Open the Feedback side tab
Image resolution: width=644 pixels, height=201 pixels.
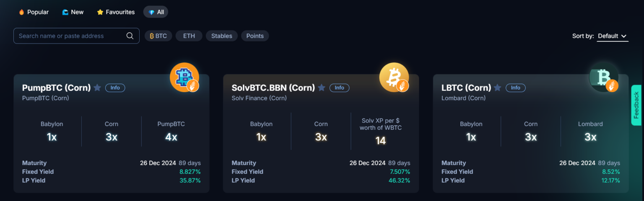tap(636, 105)
